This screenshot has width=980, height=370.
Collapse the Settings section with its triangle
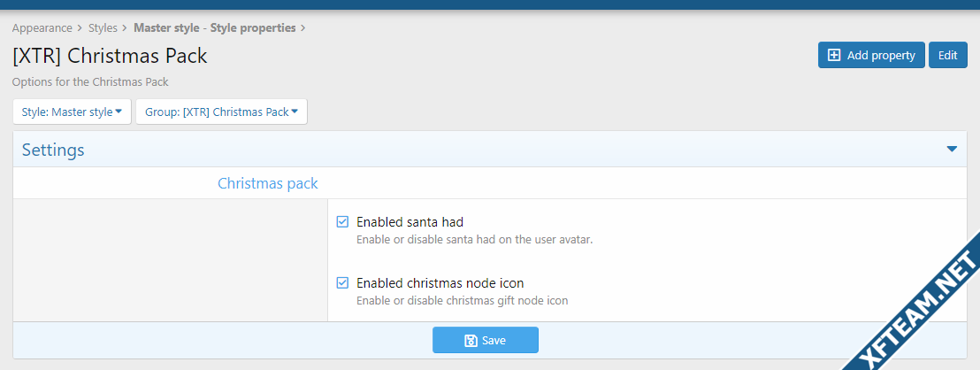[951, 150]
